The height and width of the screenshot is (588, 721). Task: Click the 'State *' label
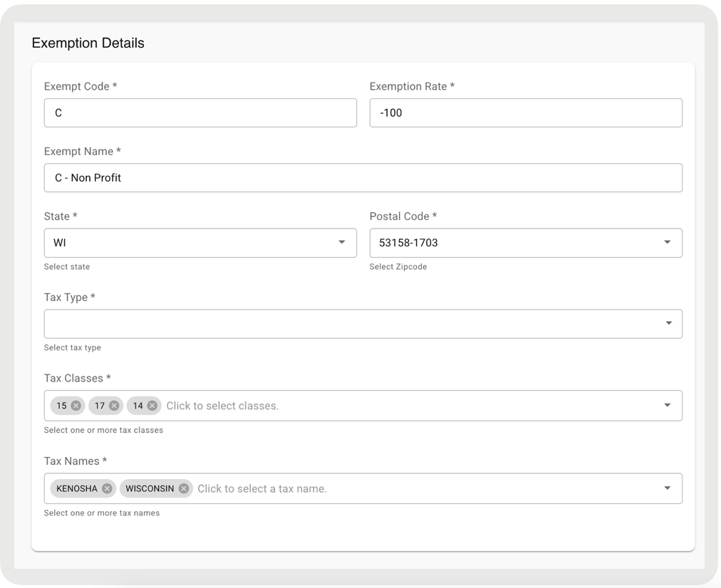click(x=61, y=216)
